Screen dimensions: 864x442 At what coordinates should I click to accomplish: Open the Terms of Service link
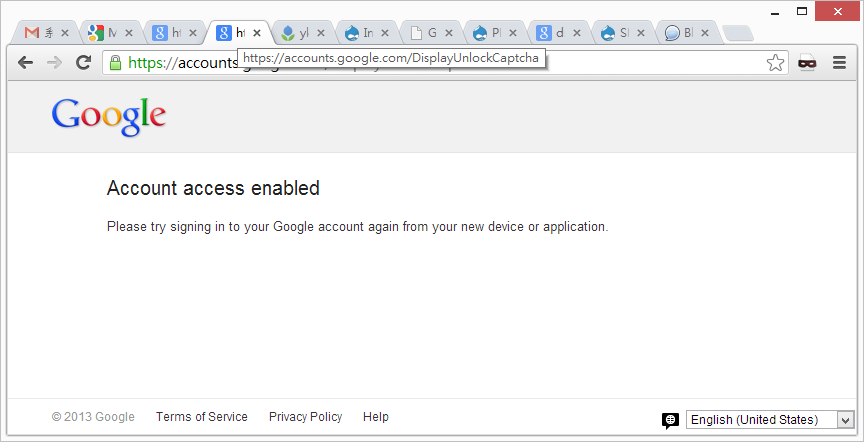[x=201, y=417]
